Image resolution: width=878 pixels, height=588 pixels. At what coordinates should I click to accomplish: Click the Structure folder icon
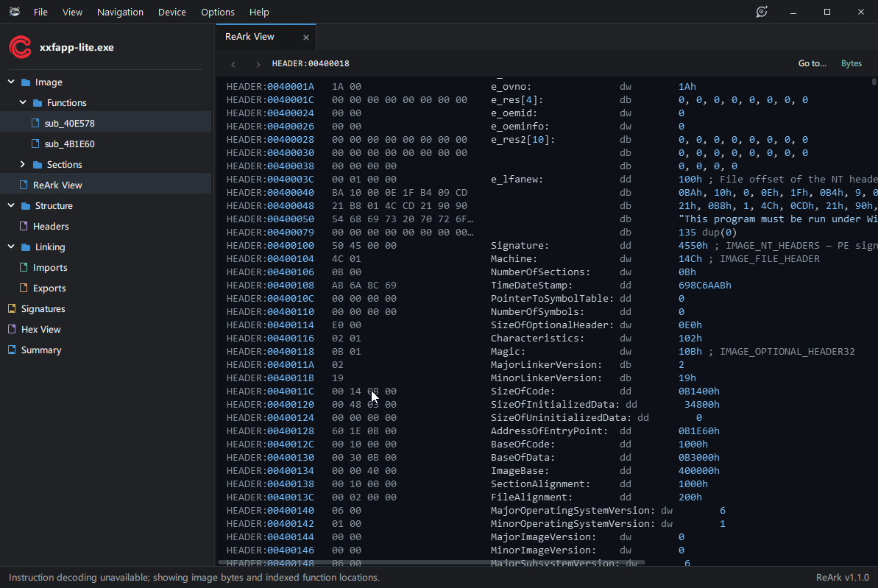point(26,206)
